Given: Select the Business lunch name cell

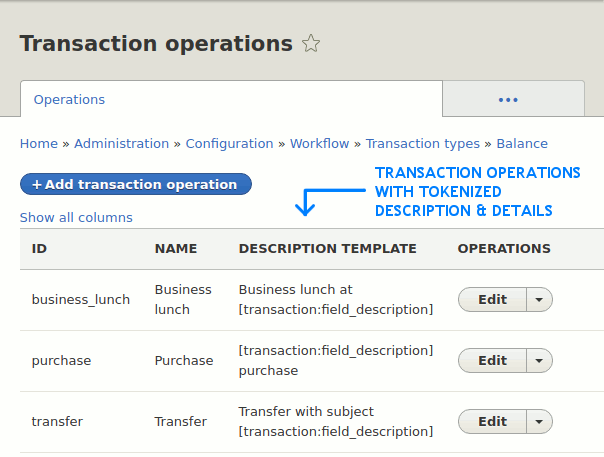Looking at the screenshot, I should coord(183,299).
